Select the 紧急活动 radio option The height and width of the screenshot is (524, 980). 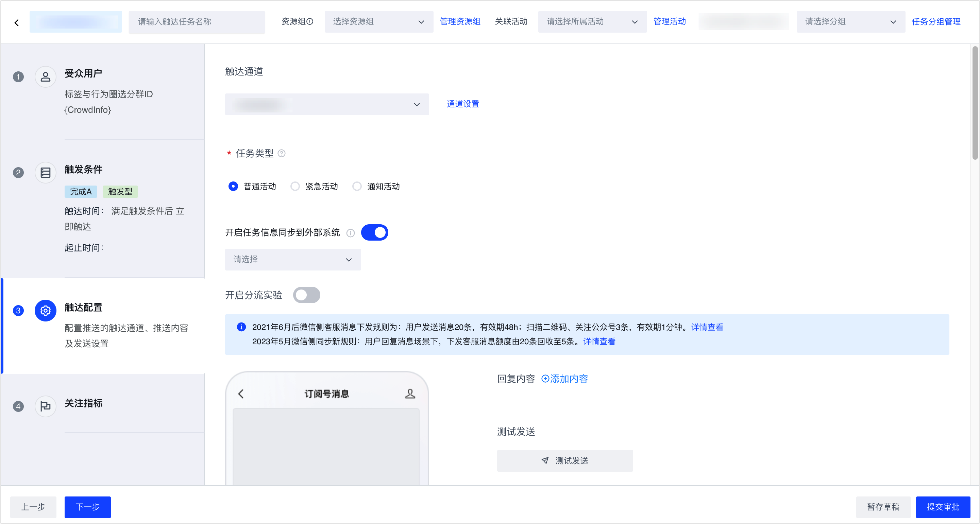(295, 186)
